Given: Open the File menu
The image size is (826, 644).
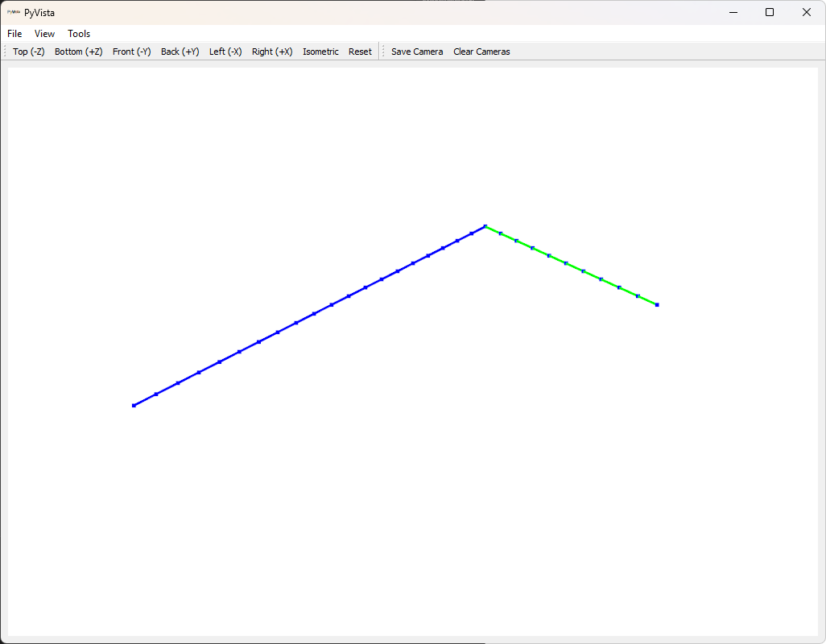Looking at the screenshot, I should pyautogui.click(x=14, y=33).
